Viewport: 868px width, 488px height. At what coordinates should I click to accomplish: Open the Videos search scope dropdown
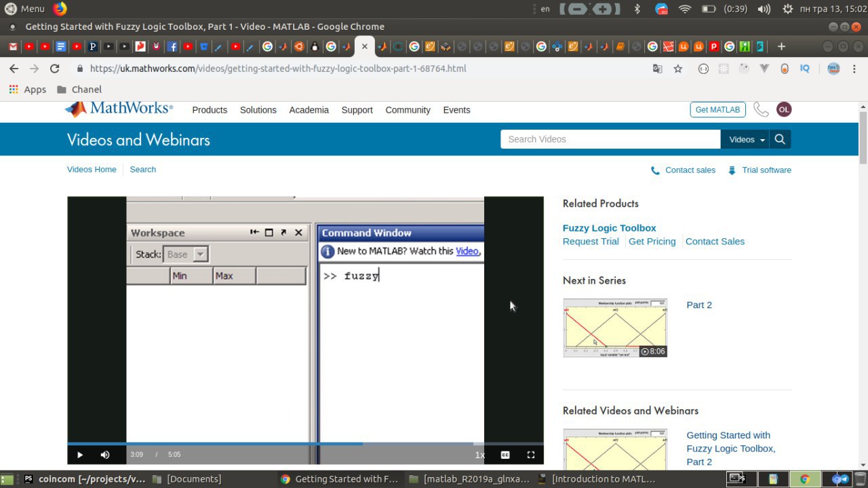point(745,139)
